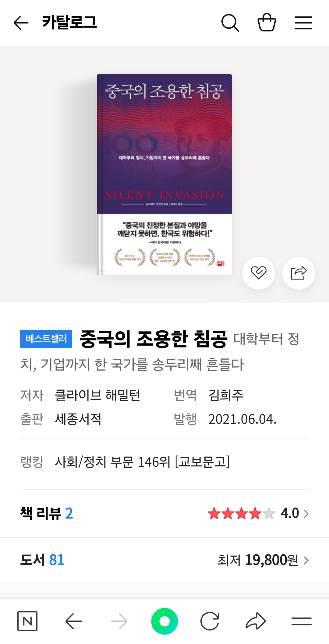329x644 pixels.
Task: Tap the back arrow beside 카탈로그
Action: 21,23
